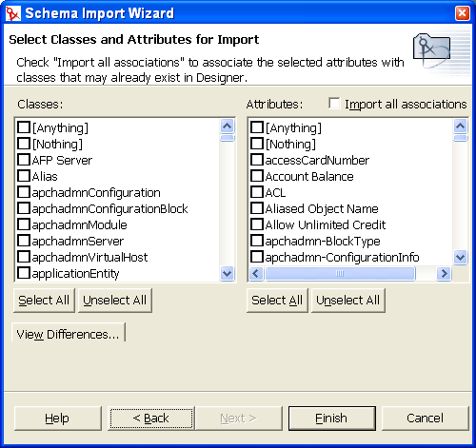Viewport: 476px width, 448px height.
Task: Click the wizard banner image icon
Action: tap(431, 49)
